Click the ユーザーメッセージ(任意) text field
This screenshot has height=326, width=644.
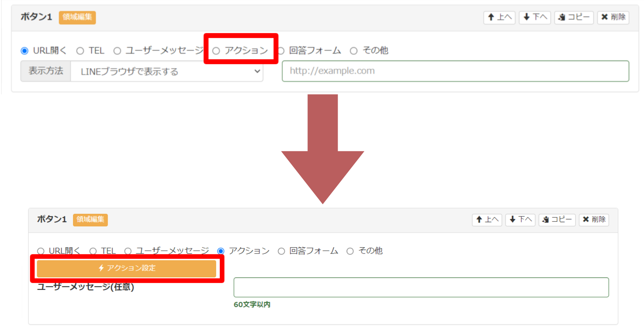coord(421,287)
